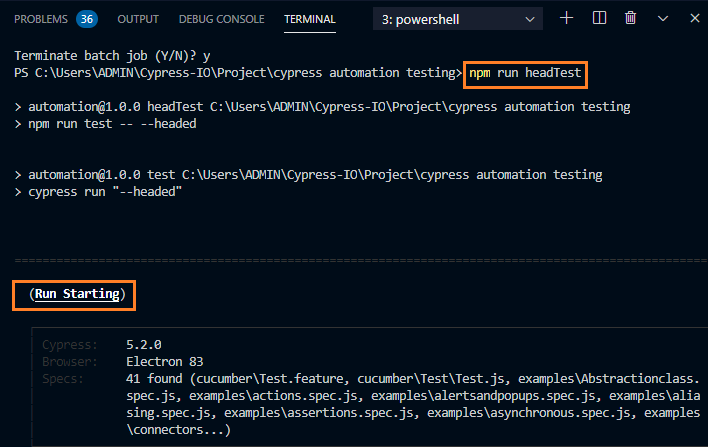Click the '41 found' specs text
The width and height of the screenshot is (708, 447).
click(154, 378)
